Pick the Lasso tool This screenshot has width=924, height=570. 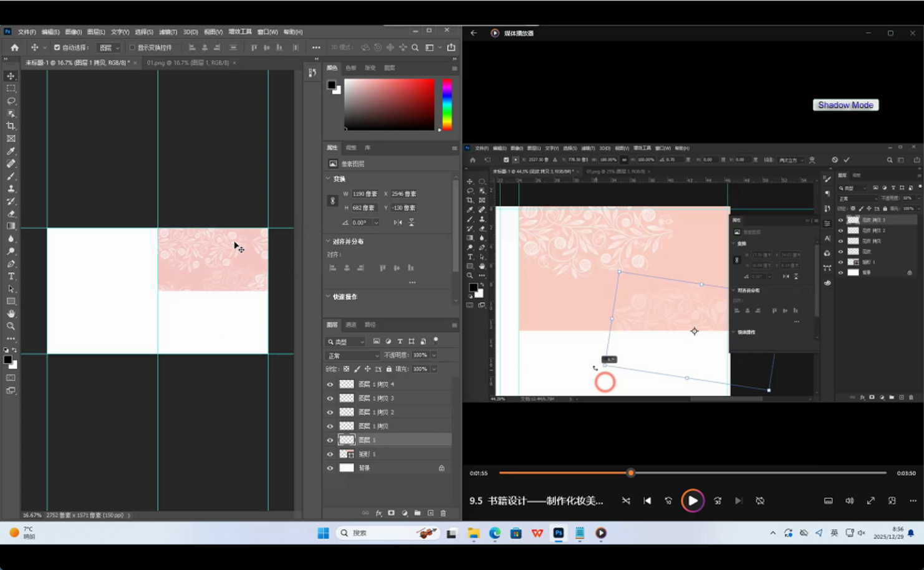click(11, 101)
